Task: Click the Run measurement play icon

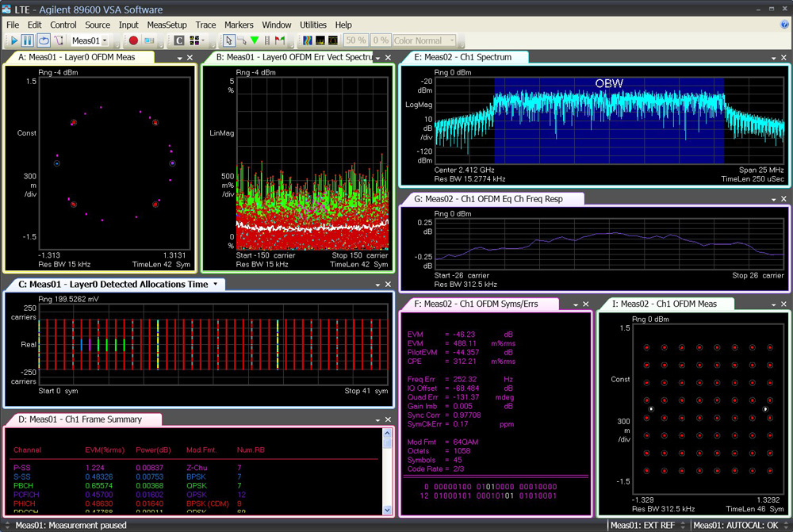Action: point(14,40)
